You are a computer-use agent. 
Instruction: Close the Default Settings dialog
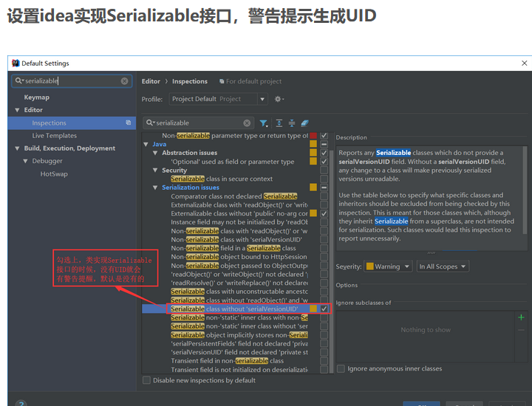[524, 63]
